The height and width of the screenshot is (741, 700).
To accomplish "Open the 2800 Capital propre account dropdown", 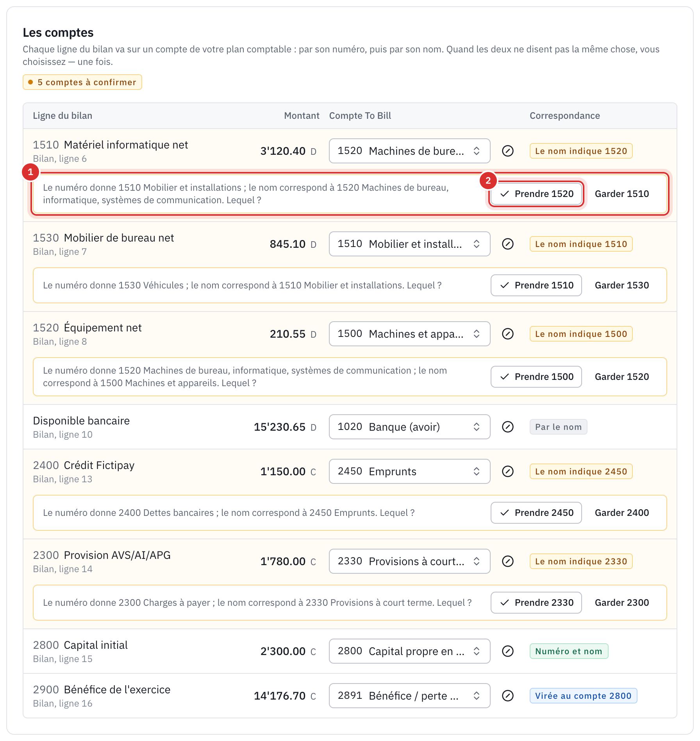I will [x=409, y=651].
